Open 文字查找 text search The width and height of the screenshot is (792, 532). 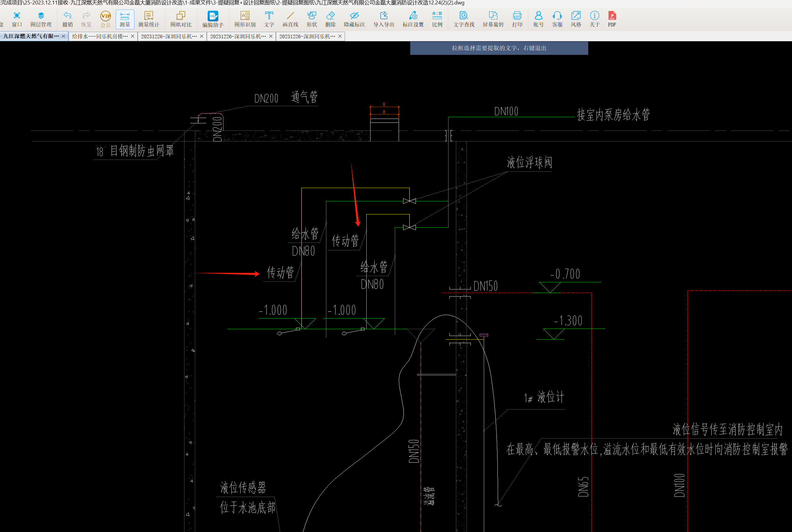click(x=464, y=19)
